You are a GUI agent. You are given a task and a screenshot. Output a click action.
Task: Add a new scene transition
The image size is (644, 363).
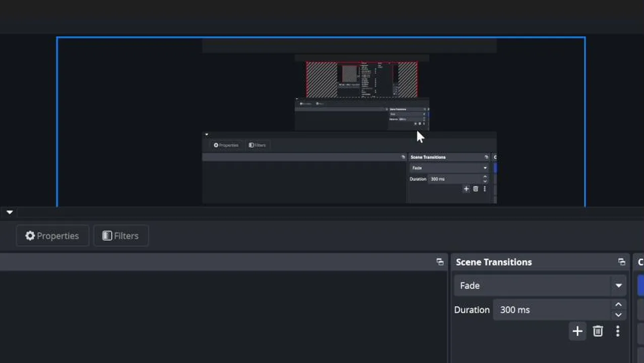pos(577,331)
